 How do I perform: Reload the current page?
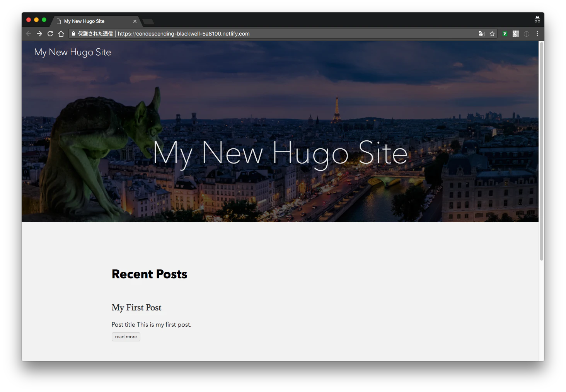click(x=50, y=34)
